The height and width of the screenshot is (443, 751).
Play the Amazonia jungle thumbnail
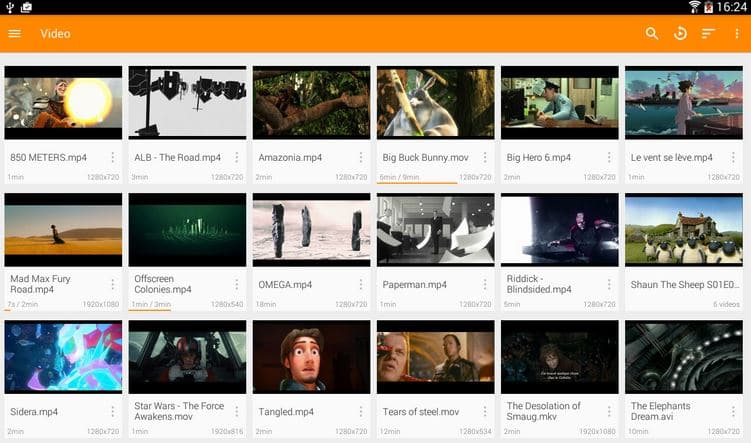point(311,102)
